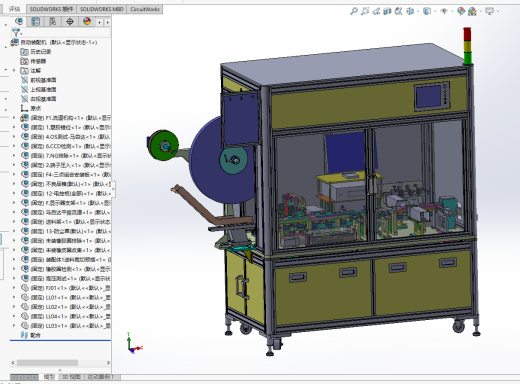
Task: Click the Zoom to Fit magnifier icon
Action: coord(354,11)
